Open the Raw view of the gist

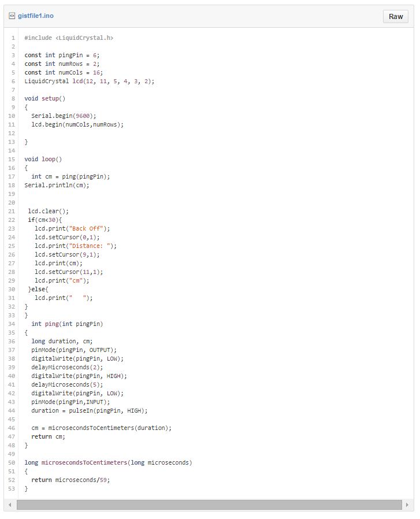point(396,17)
